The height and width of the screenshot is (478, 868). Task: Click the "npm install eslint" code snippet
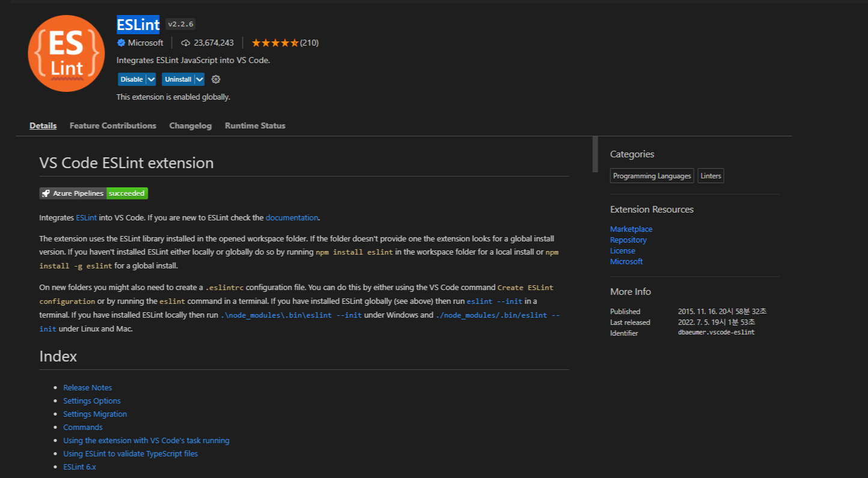coord(354,252)
